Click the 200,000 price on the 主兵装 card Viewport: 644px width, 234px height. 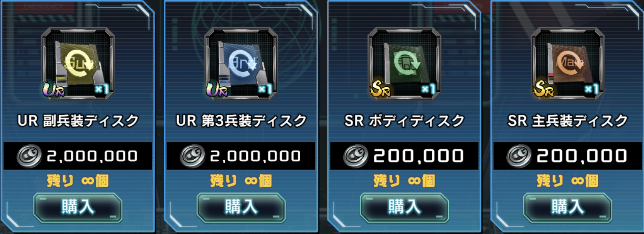(582, 156)
